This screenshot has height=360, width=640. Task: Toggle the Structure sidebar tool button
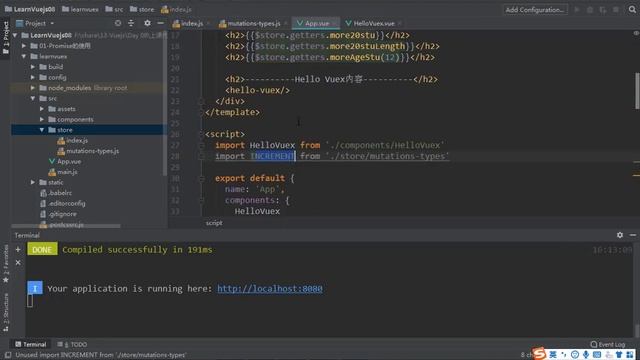tap(6, 312)
